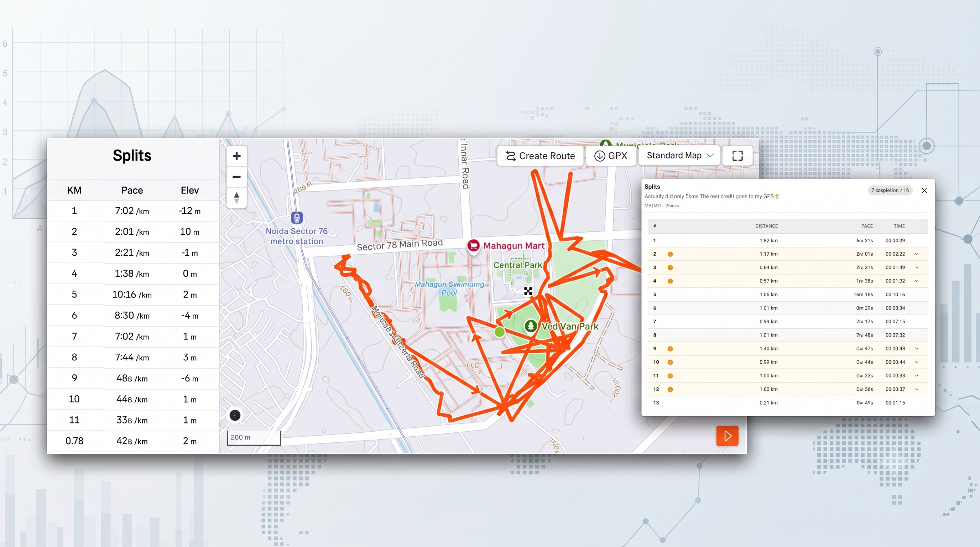
Task: Click the orange warning dot on split 9
Action: (x=670, y=349)
